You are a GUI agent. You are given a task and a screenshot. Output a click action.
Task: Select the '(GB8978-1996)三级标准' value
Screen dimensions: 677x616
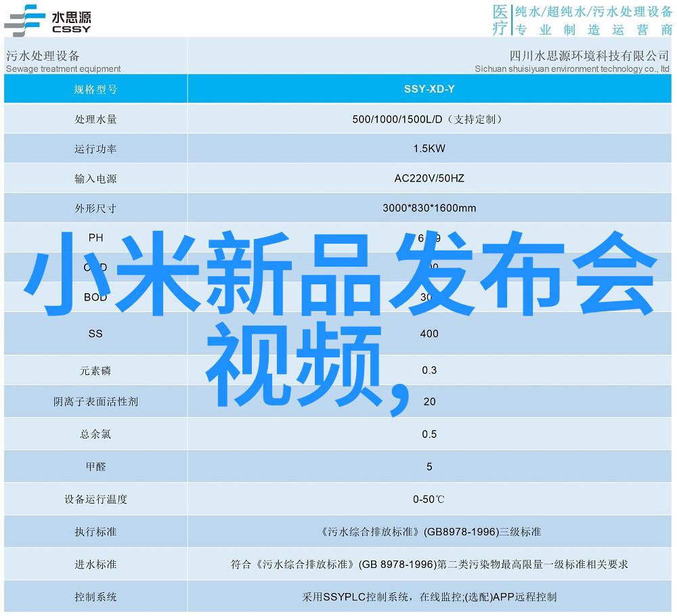point(482,532)
